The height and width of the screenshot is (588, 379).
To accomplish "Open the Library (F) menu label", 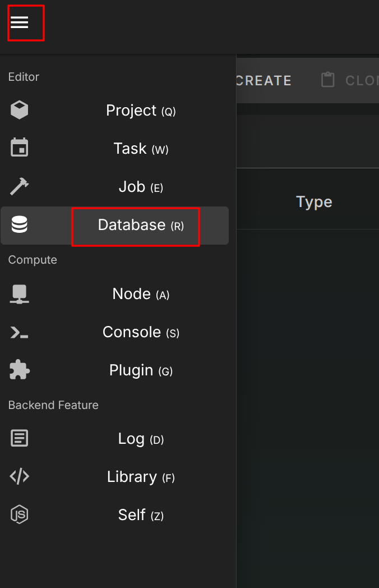I will [141, 477].
